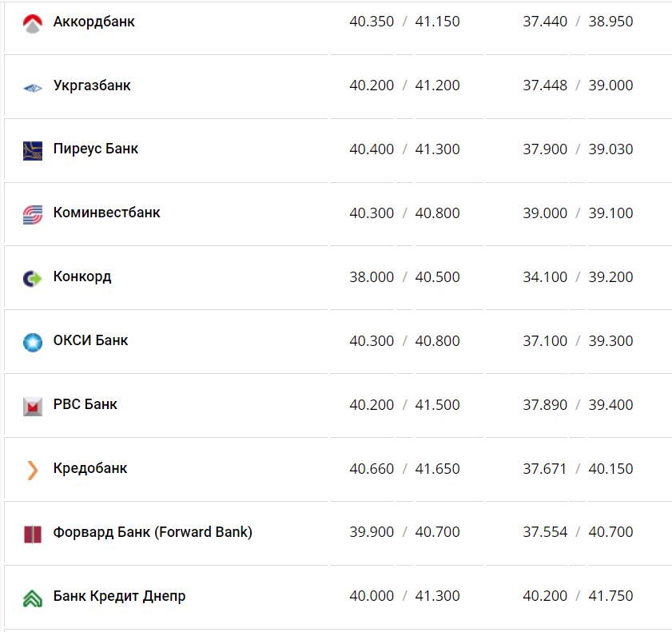672x632 pixels.
Task: Click the Конкорд logo icon
Action: click(x=32, y=278)
